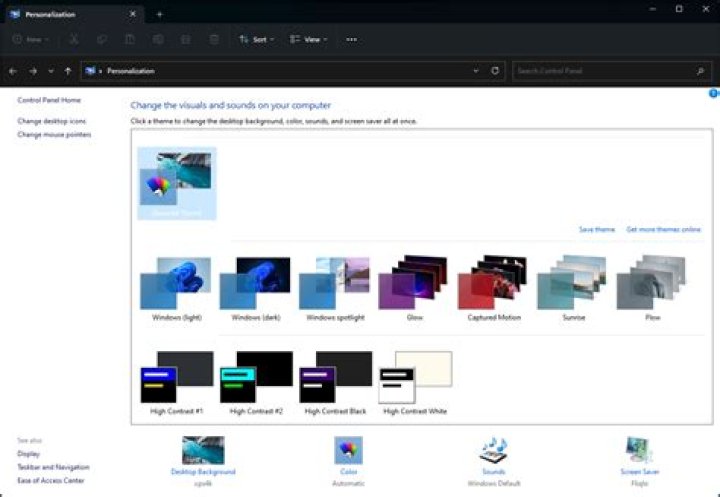Open the View dropdown
This screenshot has height=497, width=720.
309,40
